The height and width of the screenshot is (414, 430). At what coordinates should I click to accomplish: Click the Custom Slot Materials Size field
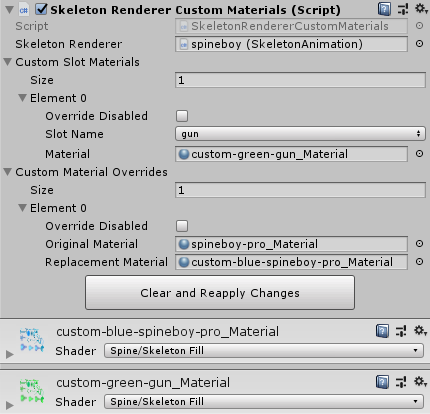point(300,80)
